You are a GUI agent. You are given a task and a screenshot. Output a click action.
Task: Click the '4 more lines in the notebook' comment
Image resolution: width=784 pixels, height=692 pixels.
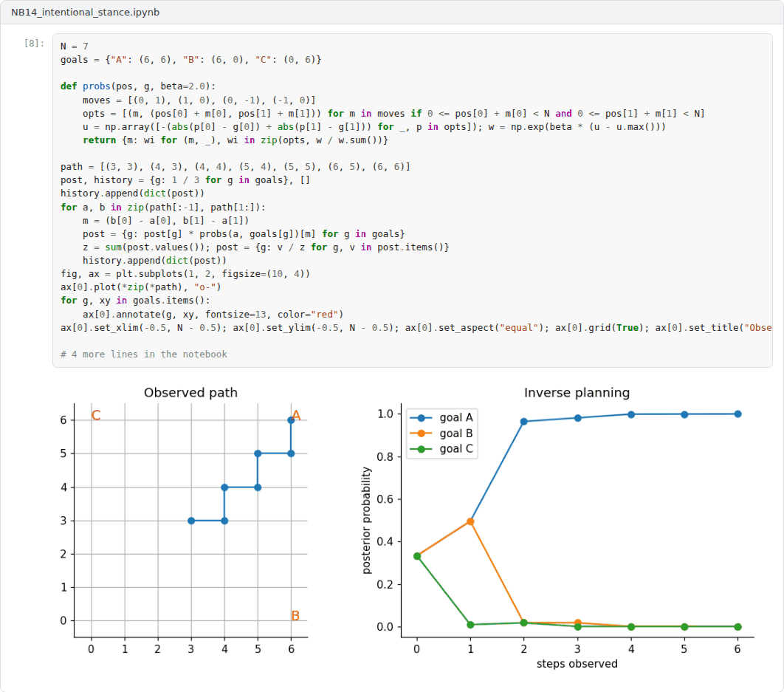point(144,354)
